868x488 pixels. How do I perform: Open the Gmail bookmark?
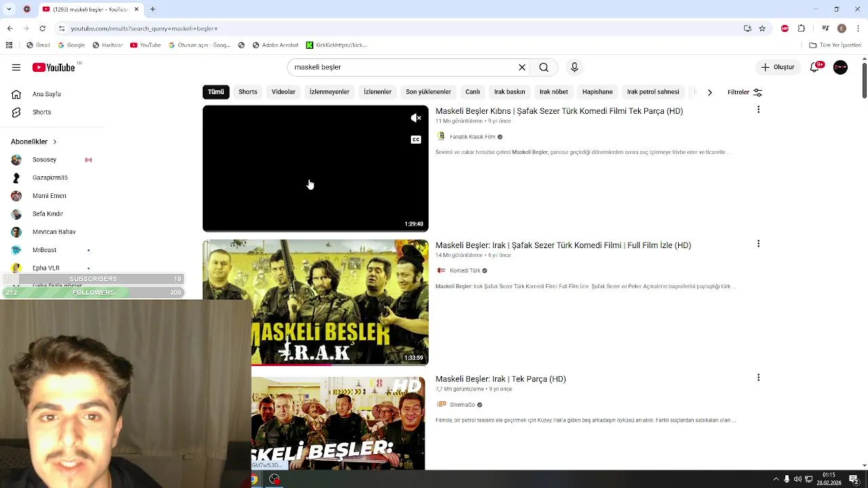(x=38, y=45)
